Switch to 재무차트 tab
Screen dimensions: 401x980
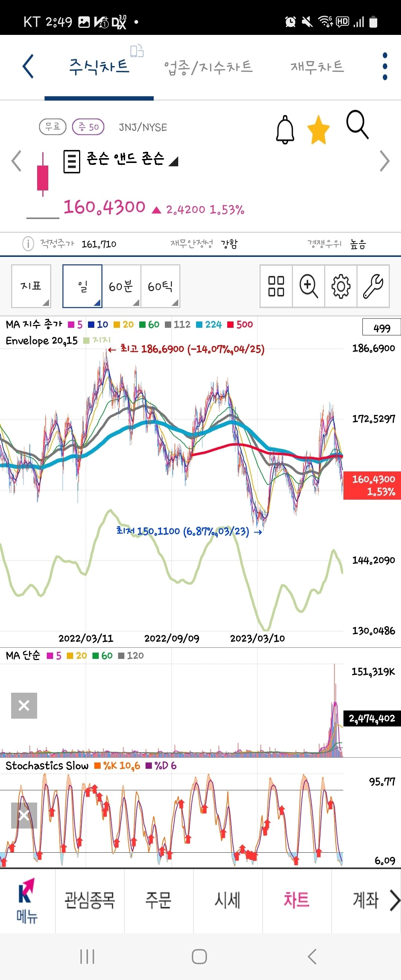(317, 67)
